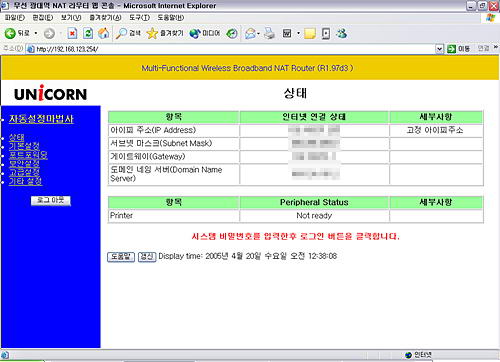Click the Mail envelope icon

pos(250,33)
